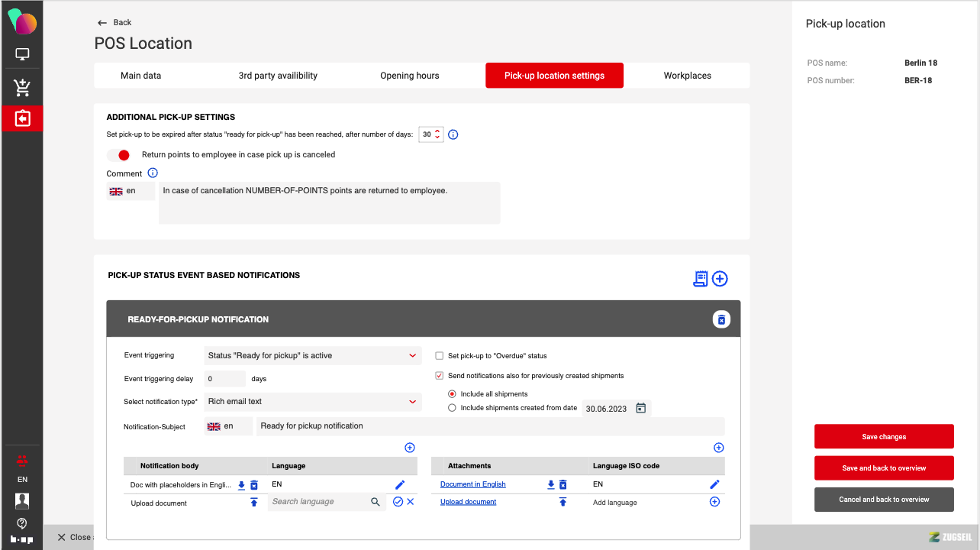The height and width of the screenshot is (550, 980).
Task: Open the help icon in sidebar
Action: coord(22,523)
